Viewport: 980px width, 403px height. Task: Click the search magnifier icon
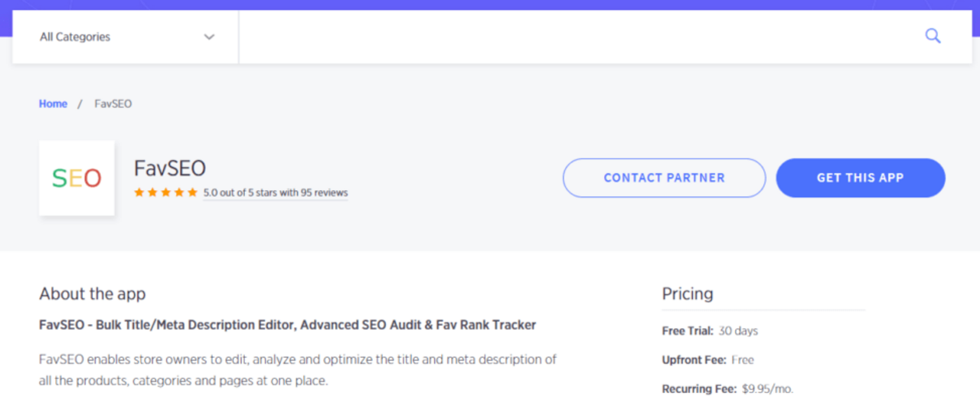933,36
